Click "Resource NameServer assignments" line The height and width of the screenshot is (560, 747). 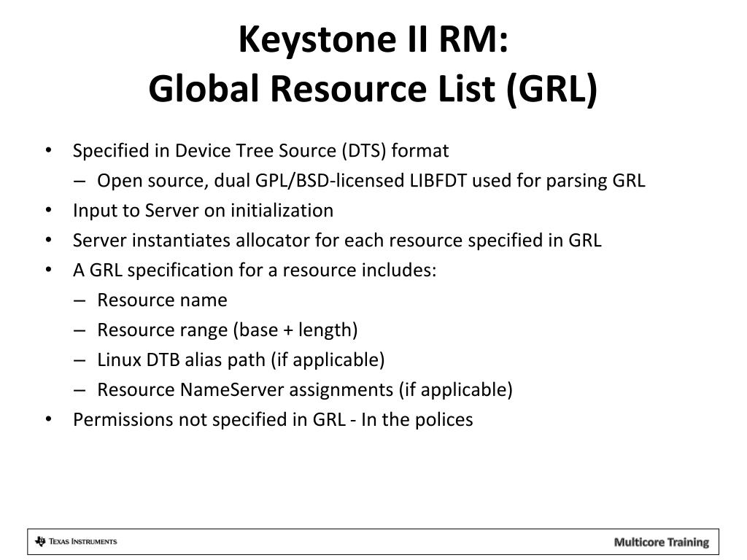305,390
